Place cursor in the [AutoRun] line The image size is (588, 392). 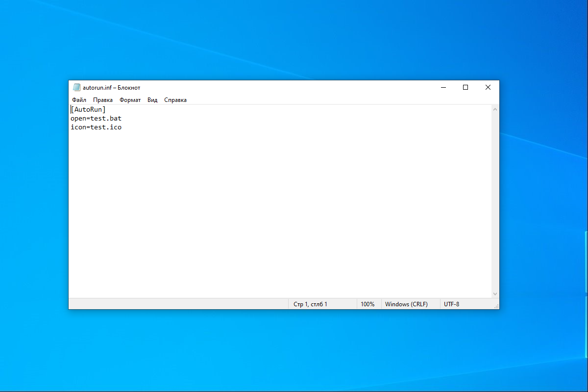point(88,109)
